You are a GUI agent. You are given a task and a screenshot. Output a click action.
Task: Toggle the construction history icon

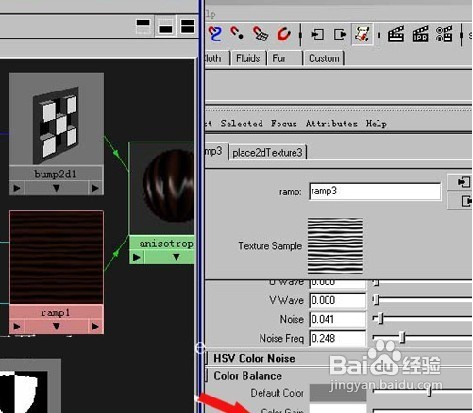[x=362, y=34]
